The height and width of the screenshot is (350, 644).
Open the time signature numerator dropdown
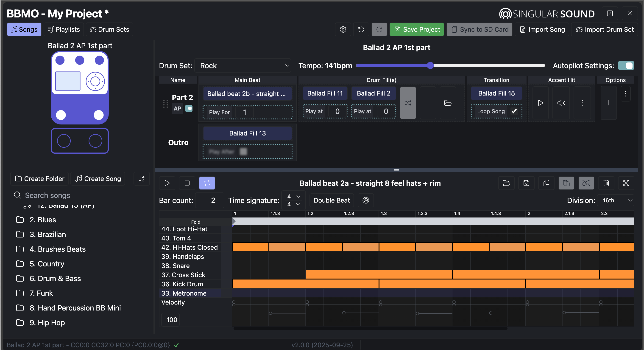point(293,196)
